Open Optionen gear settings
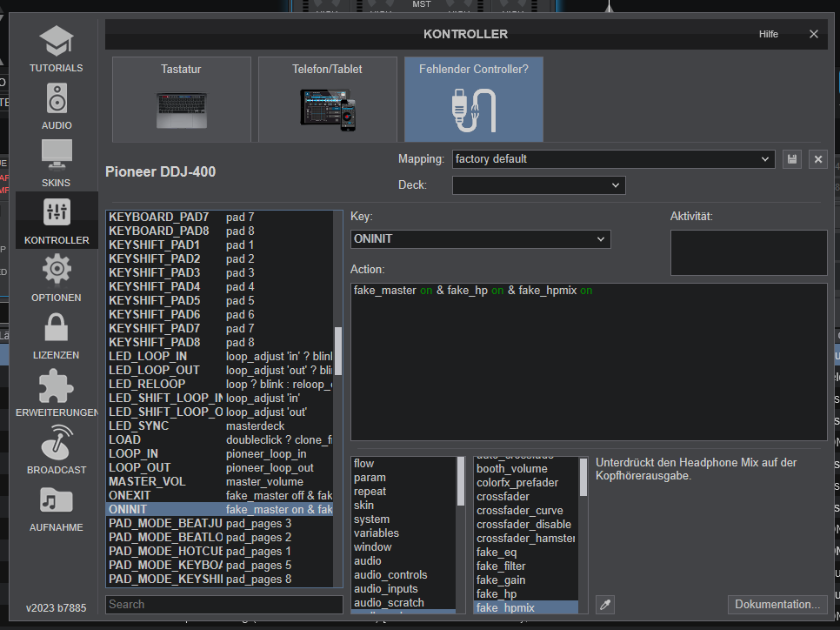840x630 pixels. point(57,278)
